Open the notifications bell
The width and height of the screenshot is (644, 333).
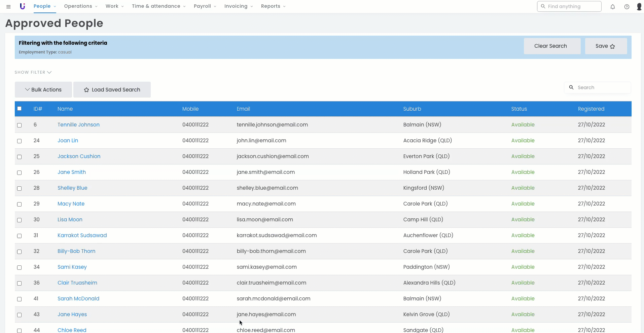point(613,7)
